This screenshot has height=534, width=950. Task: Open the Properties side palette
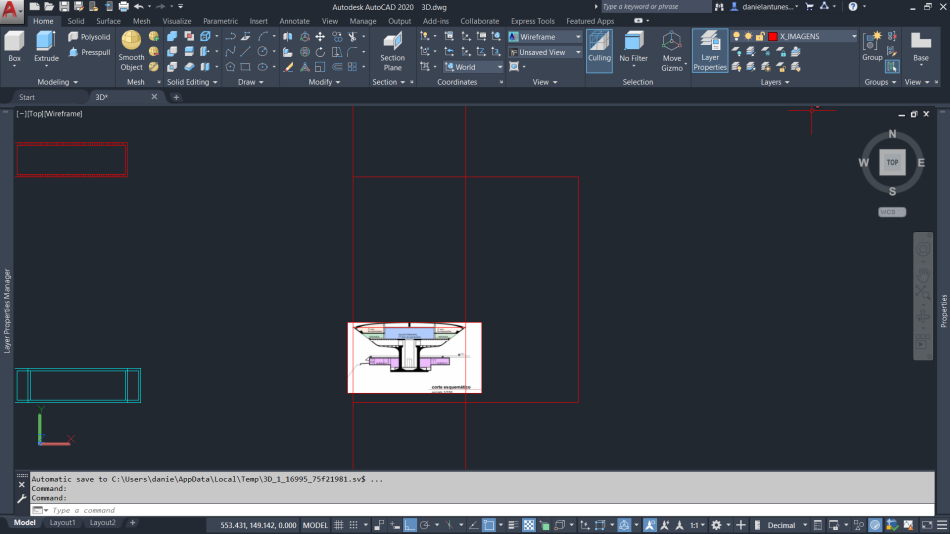[943, 311]
